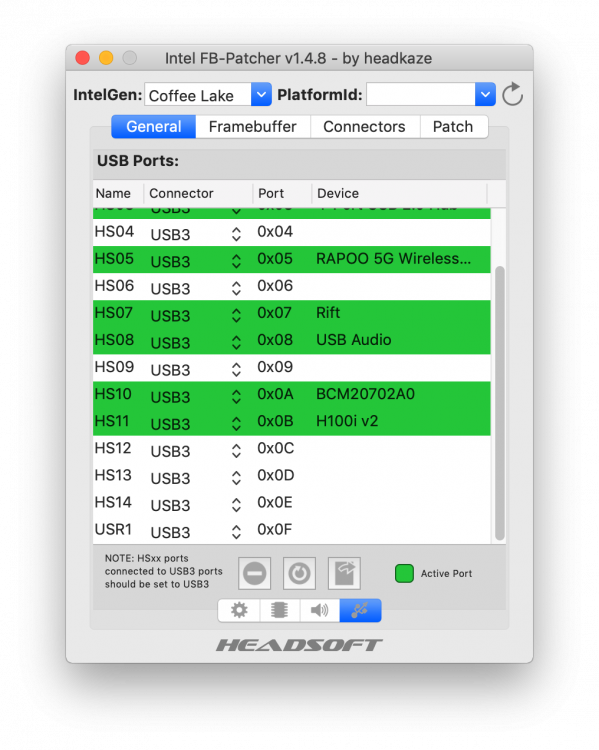The height and width of the screenshot is (750, 599).
Task: Click the reset ports circular button
Action: point(299,573)
